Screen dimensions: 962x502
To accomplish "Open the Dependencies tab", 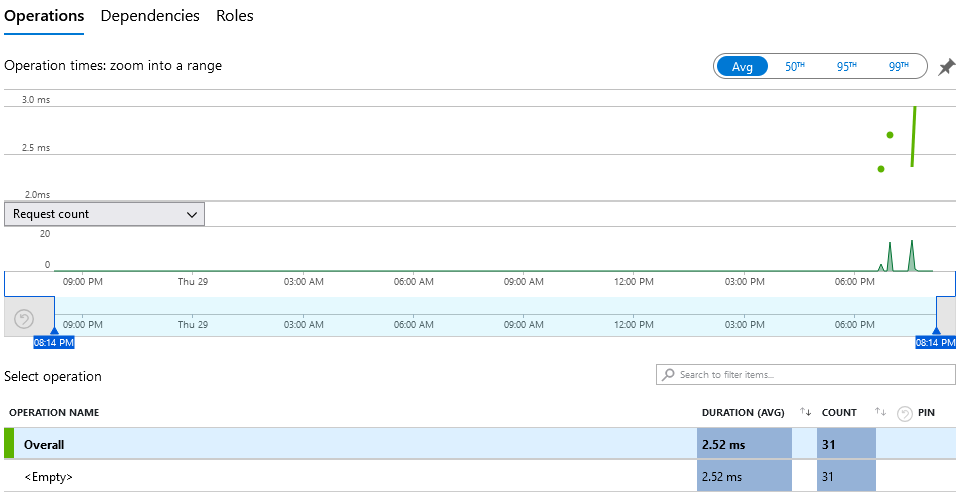I will (150, 16).
